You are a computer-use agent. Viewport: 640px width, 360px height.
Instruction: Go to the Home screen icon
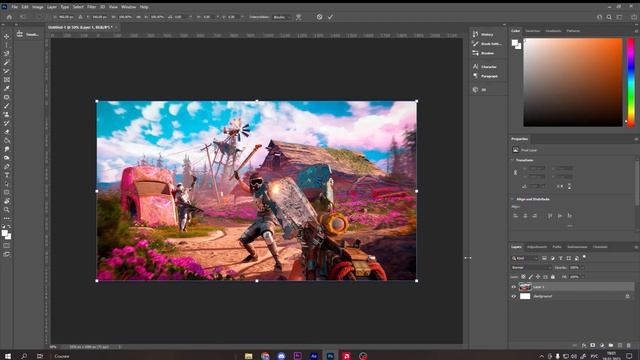pos(9,17)
